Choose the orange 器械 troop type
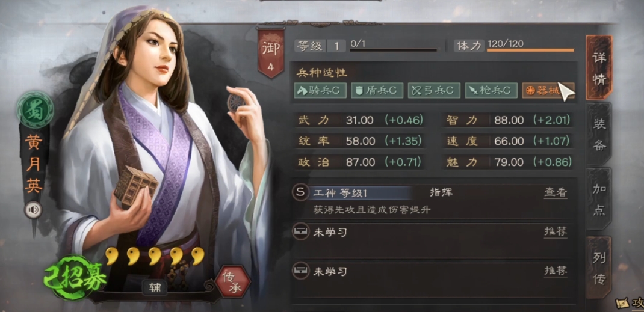 point(548,90)
